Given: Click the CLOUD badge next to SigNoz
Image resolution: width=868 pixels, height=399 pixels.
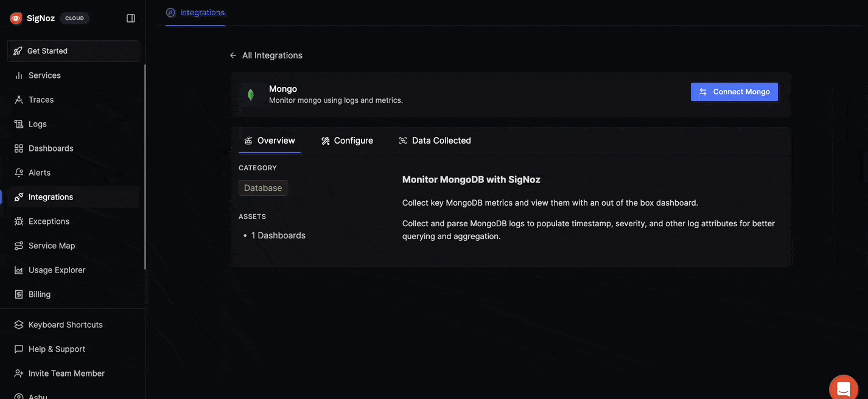Looking at the screenshot, I should click(x=74, y=18).
